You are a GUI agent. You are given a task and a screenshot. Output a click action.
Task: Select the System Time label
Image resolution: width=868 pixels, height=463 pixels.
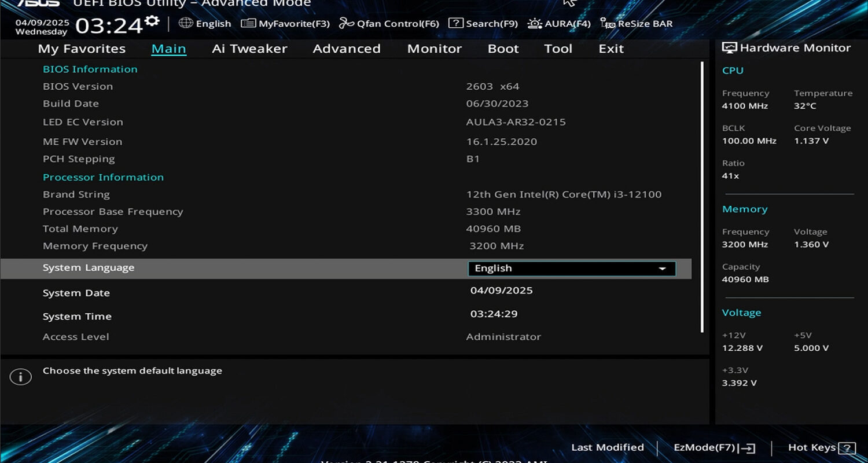click(x=77, y=317)
